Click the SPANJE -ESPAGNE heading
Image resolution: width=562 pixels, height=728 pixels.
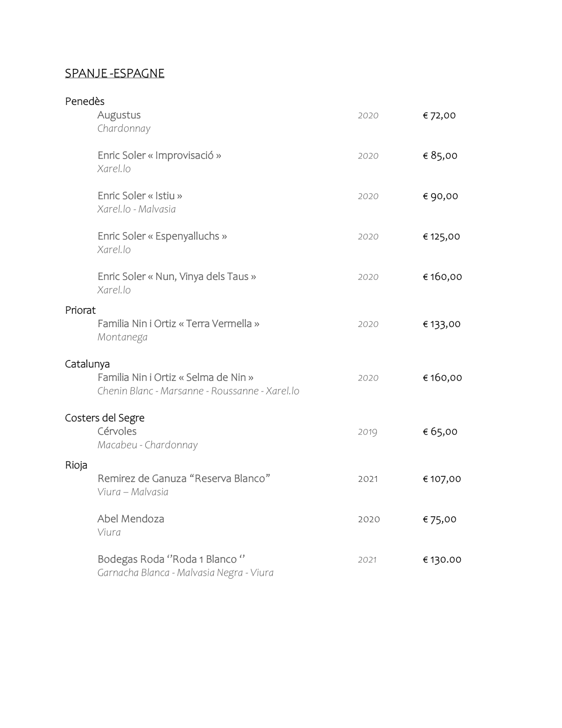tap(115, 73)
